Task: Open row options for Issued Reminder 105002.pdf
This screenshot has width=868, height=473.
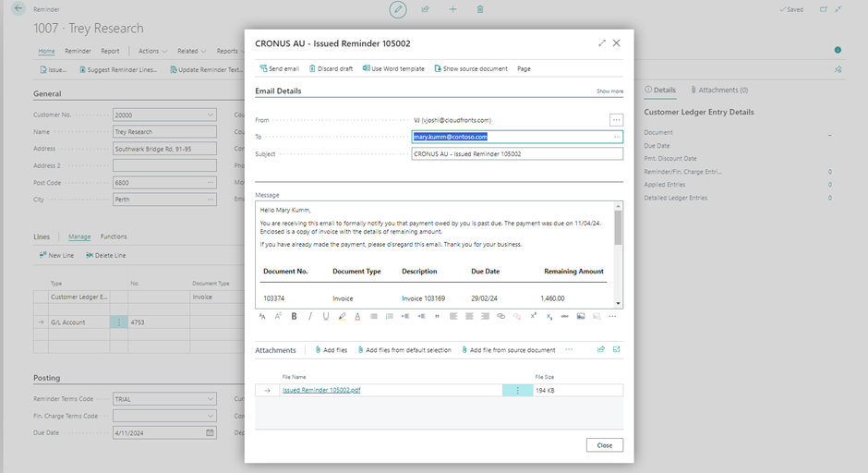Action: pos(518,390)
